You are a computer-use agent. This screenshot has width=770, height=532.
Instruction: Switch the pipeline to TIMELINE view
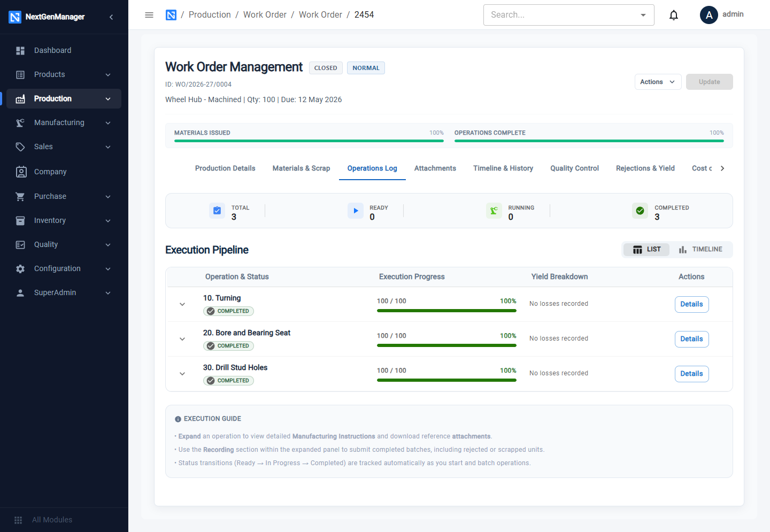(700, 250)
